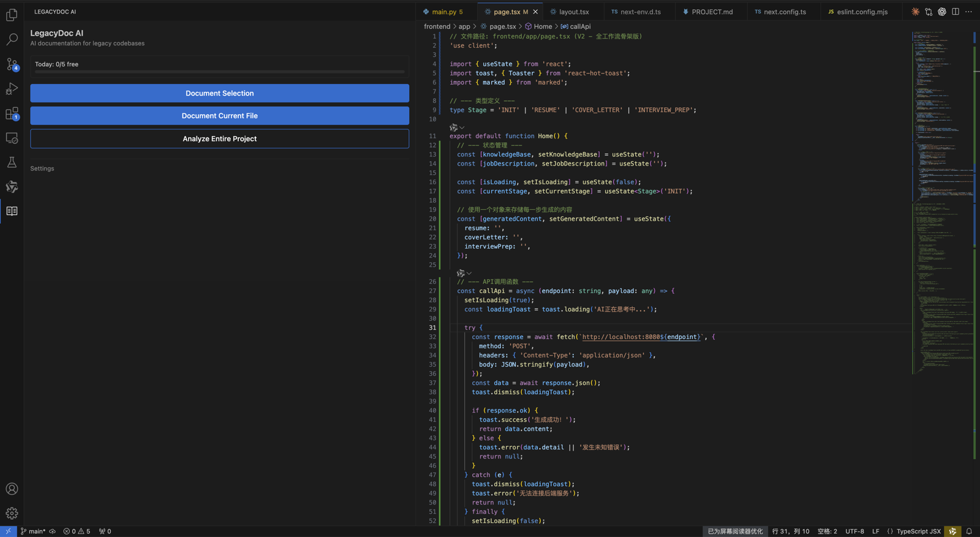This screenshot has width=980, height=537.
Task: Close the page.tsx tab
Action: (x=535, y=12)
